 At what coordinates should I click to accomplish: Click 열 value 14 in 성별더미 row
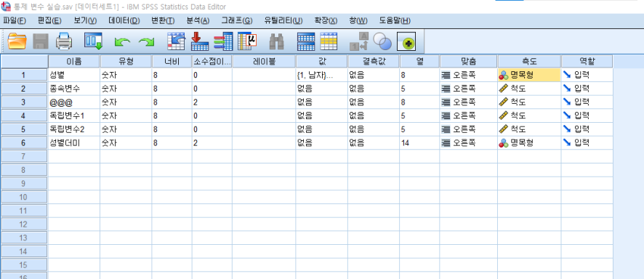pos(405,143)
